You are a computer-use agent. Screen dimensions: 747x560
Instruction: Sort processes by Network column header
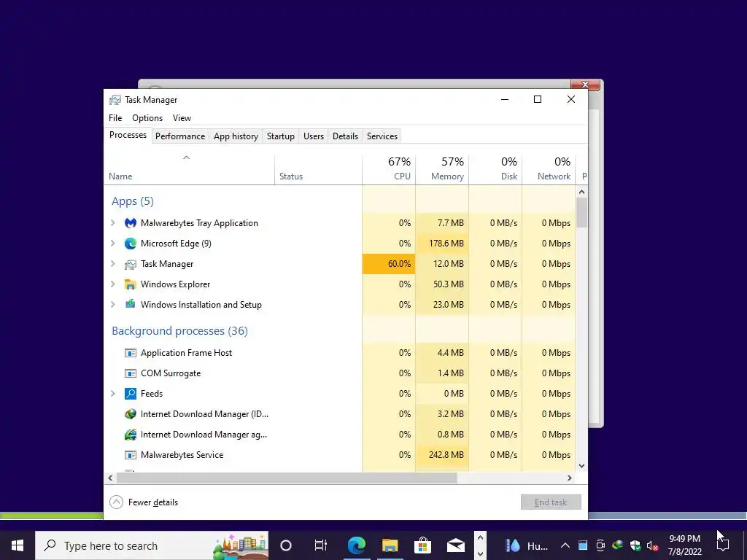pyautogui.click(x=549, y=169)
